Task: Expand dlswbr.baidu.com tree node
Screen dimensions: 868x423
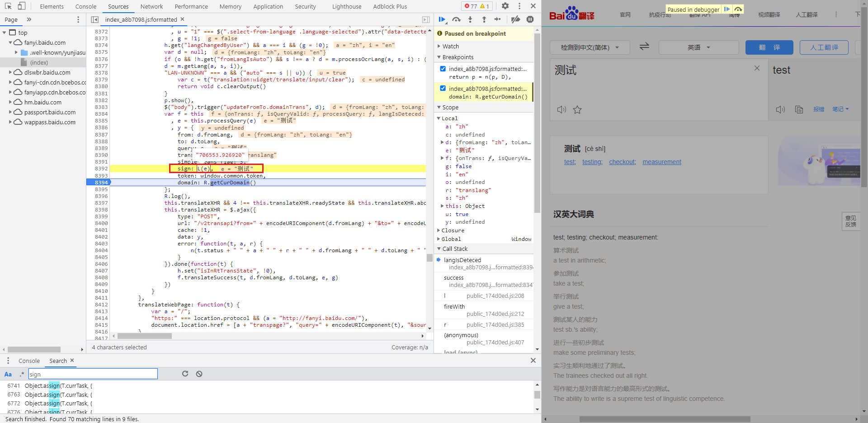Action: click(10, 72)
